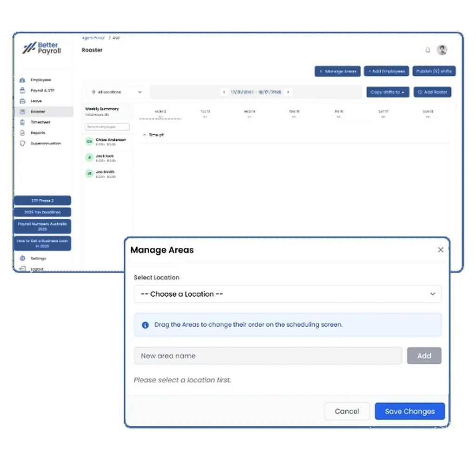Click the Add Roster button
Image resolution: width=476 pixels, height=476 pixels.
(432, 92)
